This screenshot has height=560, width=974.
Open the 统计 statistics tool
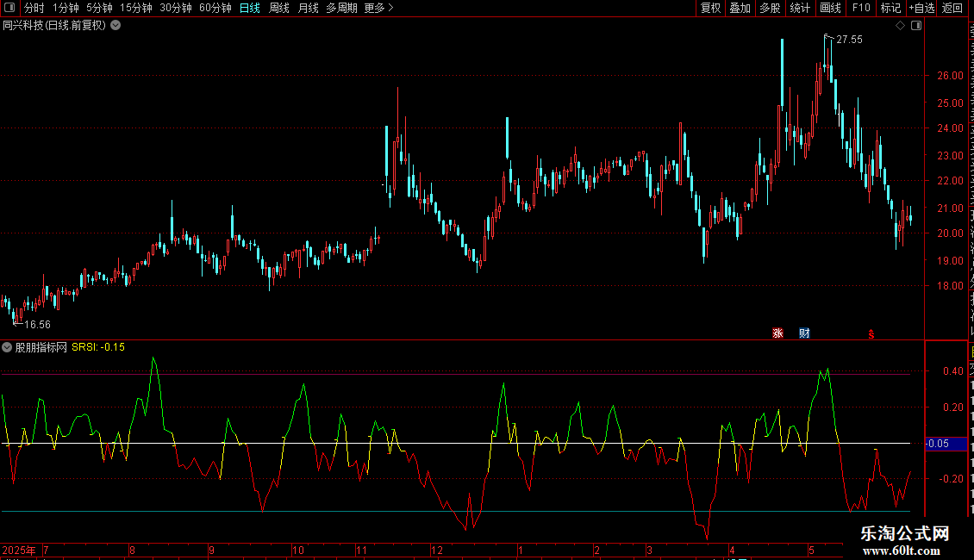coord(799,8)
